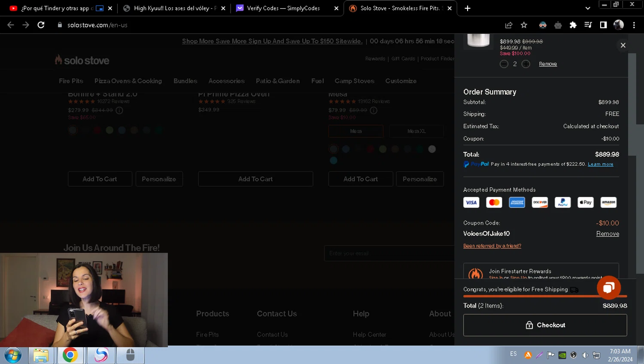Open the Windows Start menu
The height and width of the screenshot is (364, 644).
(x=13, y=355)
